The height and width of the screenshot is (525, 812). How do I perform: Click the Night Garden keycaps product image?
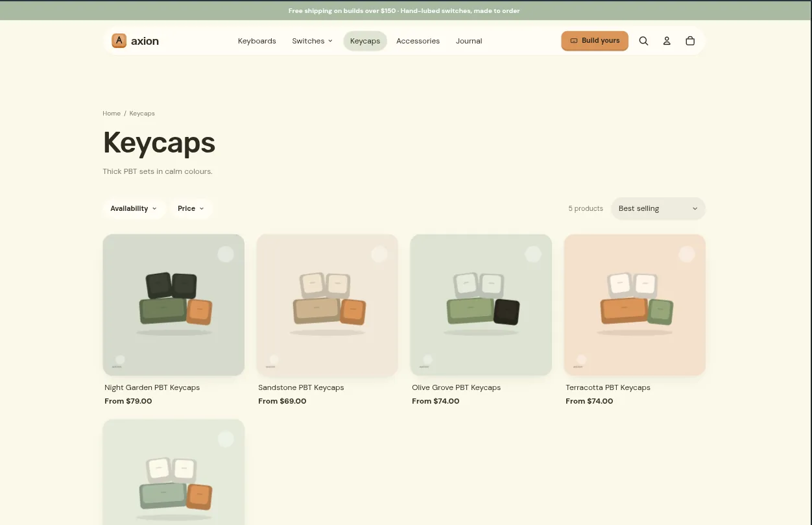[x=174, y=305]
